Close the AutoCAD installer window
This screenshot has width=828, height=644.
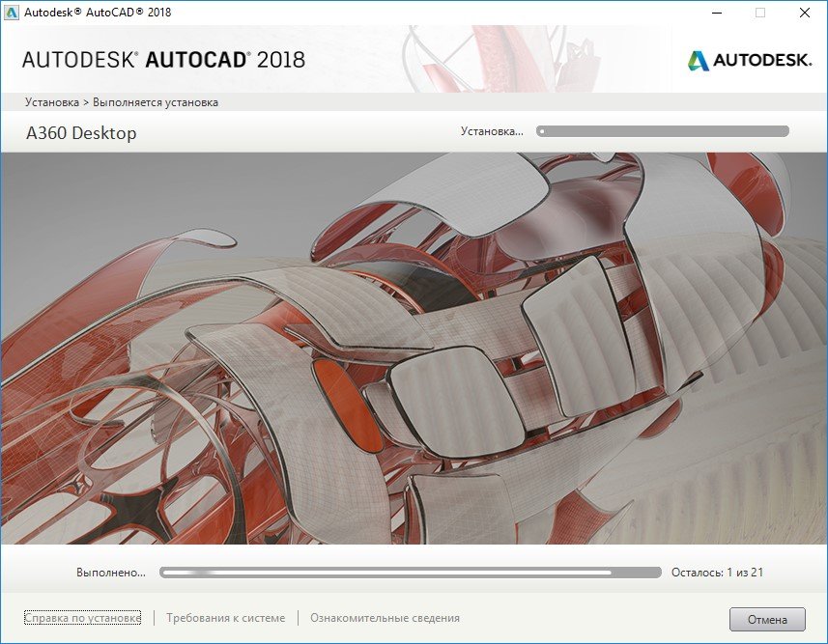[804, 13]
